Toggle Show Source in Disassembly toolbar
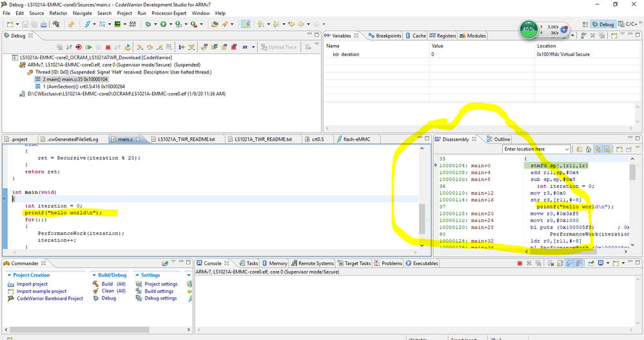644x340 pixels. 607,149
